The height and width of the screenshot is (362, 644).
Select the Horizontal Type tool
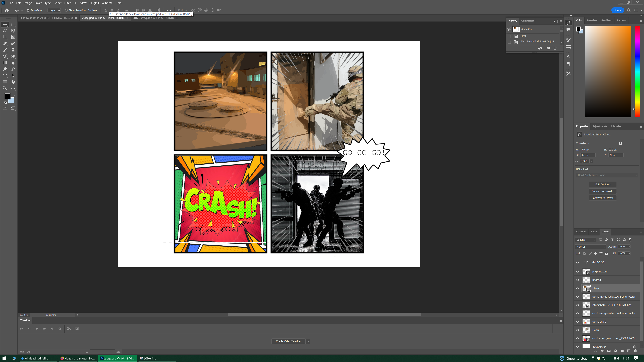coord(5,75)
